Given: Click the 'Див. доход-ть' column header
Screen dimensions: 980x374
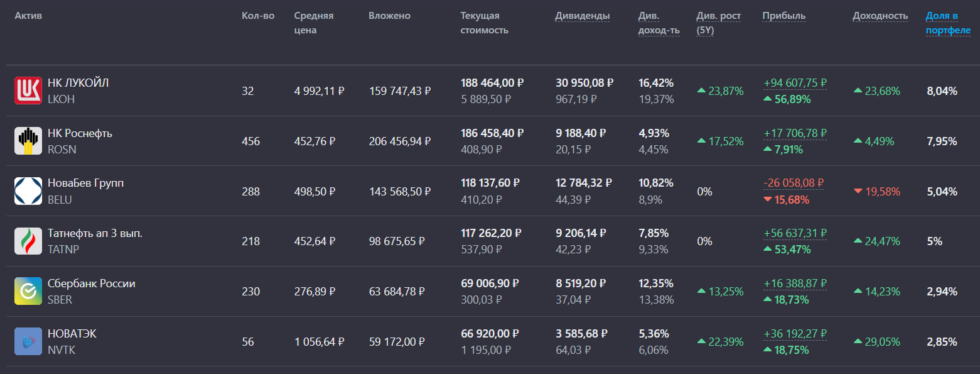Looking at the screenshot, I should (659, 23).
